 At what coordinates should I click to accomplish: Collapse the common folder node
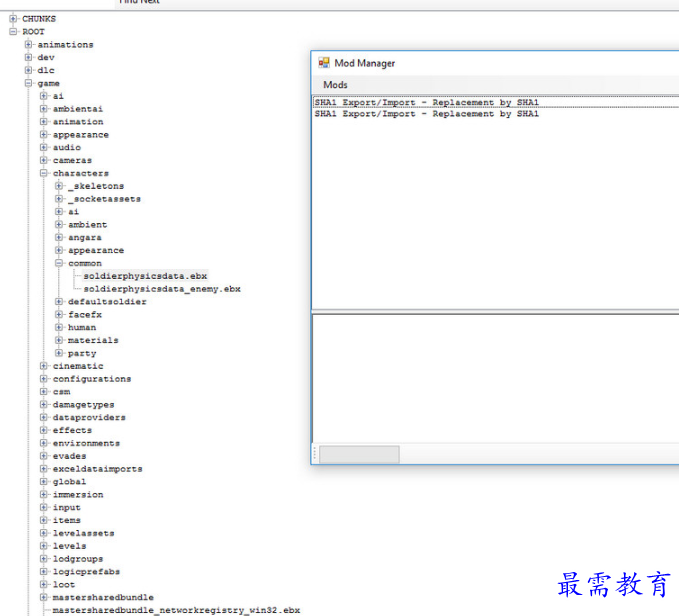pos(59,263)
